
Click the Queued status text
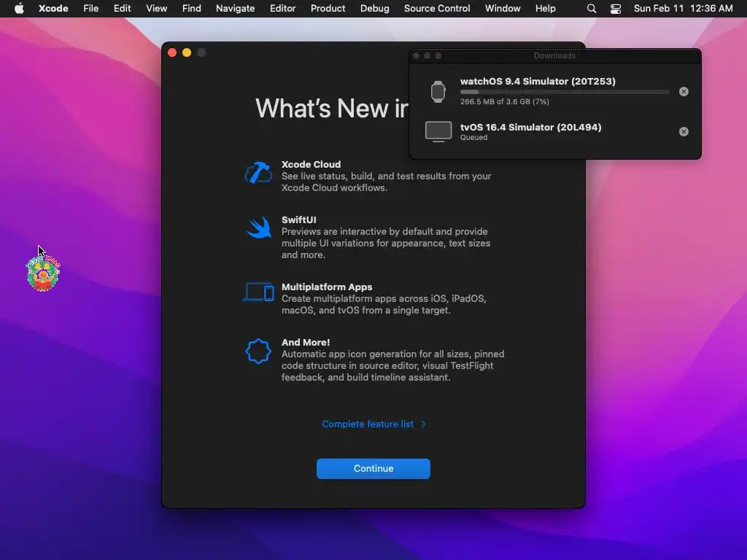(x=473, y=137)
